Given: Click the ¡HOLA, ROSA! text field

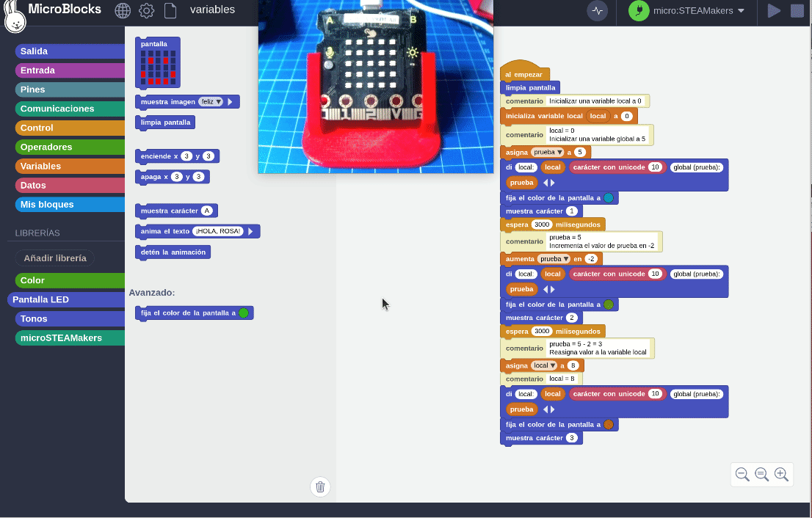Looking at the screenshot, I should point(218,231).
